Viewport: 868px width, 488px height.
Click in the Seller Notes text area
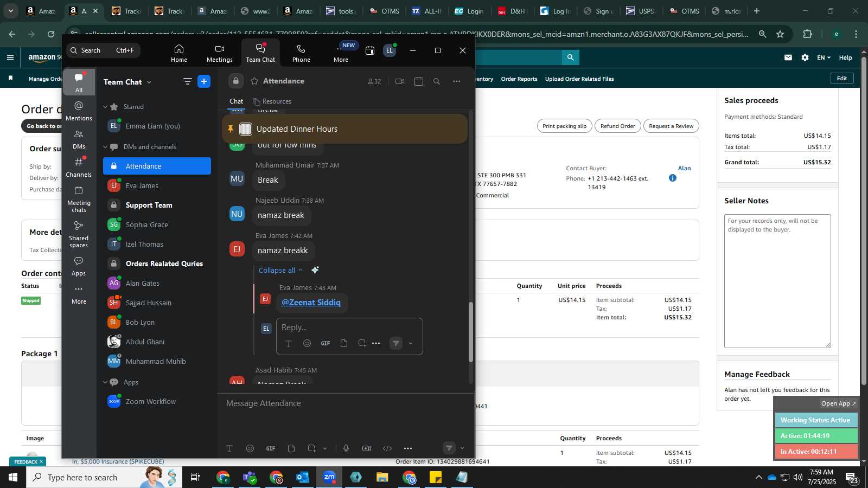pyautogui.click(x=777, y=281)
